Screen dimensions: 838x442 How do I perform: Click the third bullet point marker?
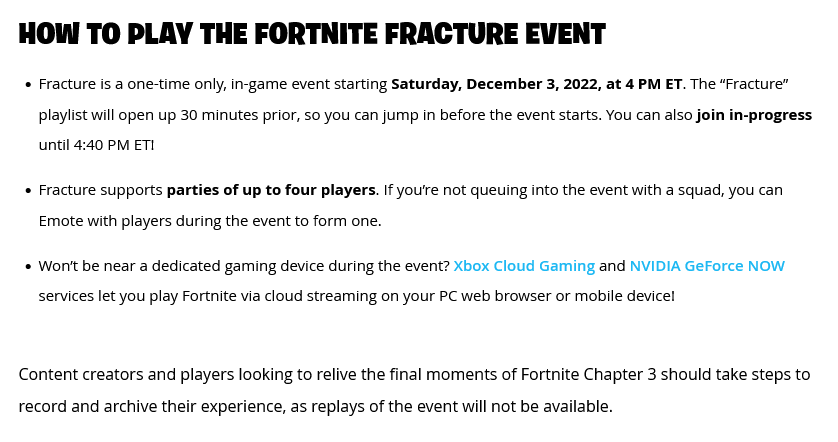coord(28,266)
